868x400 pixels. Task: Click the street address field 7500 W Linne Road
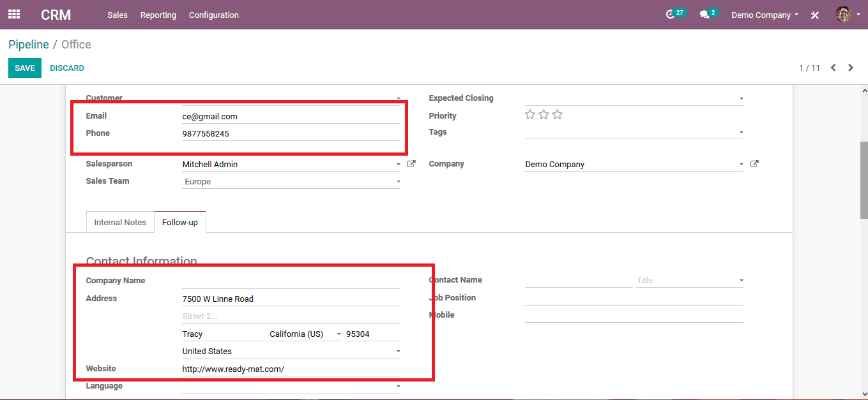point(291,299)
